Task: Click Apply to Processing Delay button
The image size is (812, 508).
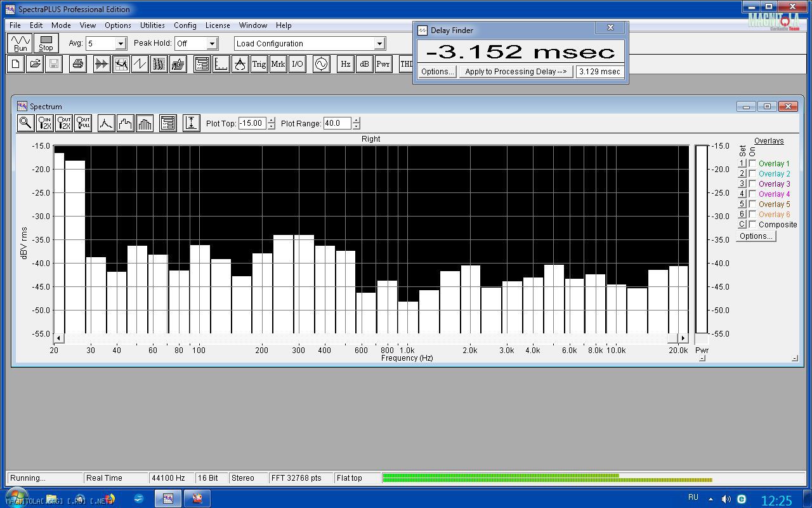Action: (x=516, y=72)
